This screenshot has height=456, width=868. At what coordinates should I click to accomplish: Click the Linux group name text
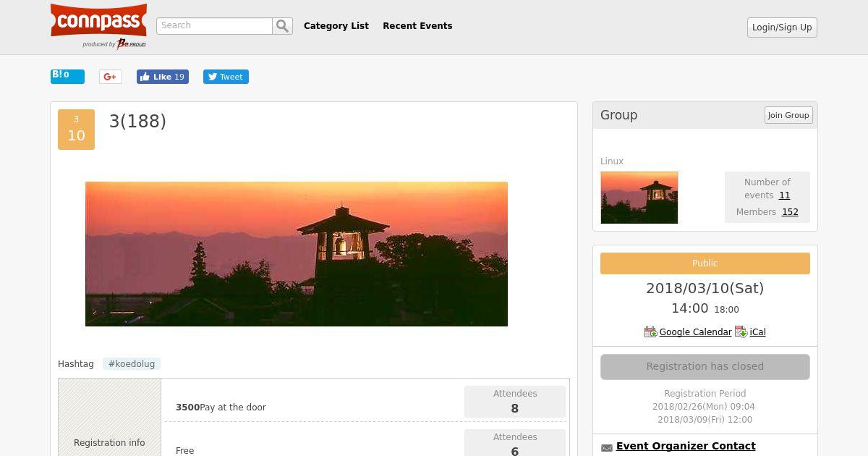click(612, 161)
